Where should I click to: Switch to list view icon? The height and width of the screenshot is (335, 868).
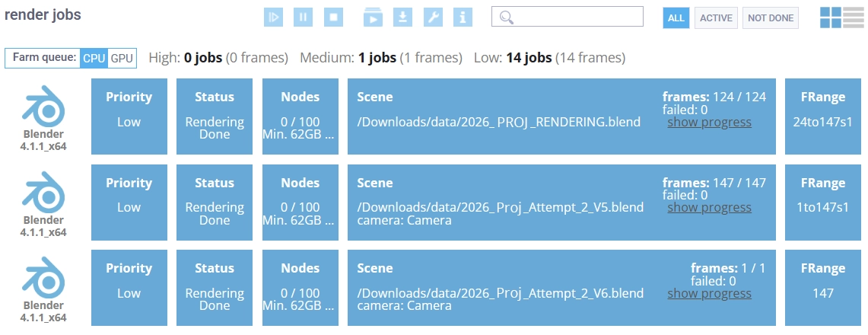853,18
